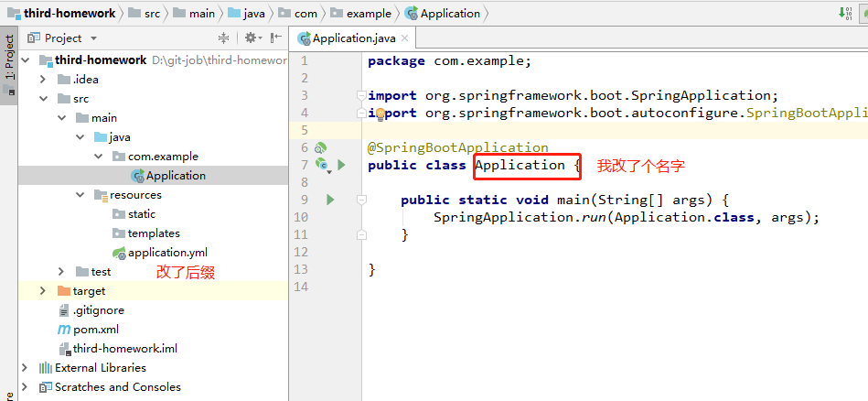Image resolution: width=868 pixels, height=401 pixels.
Task: Click the third-homework.iml file icon
Action: point(64,349)
